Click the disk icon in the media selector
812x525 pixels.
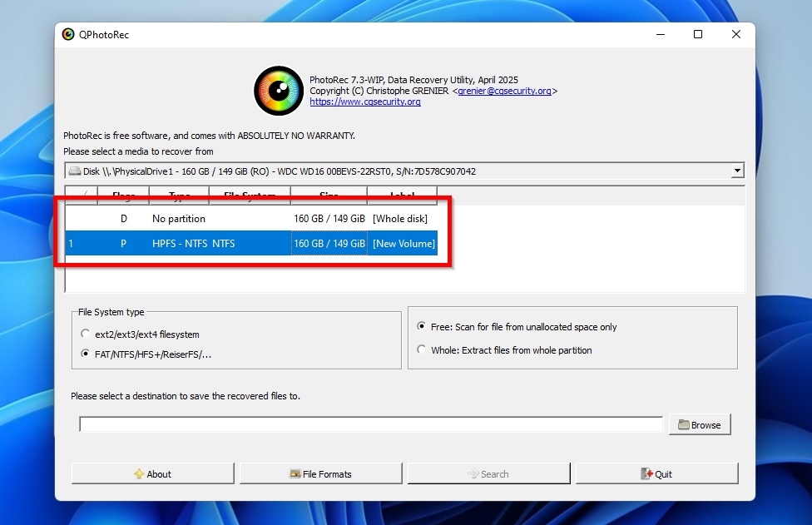76,170
